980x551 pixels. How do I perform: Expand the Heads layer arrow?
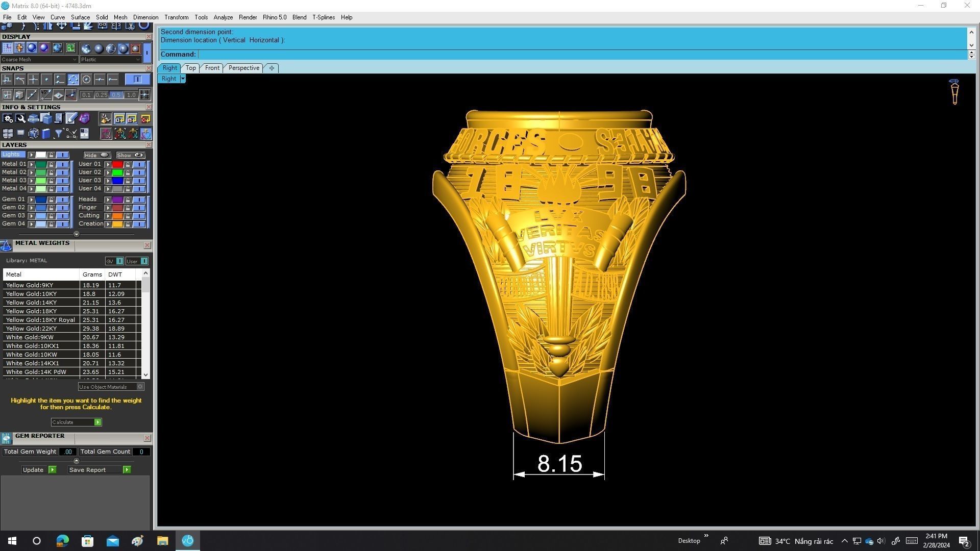click(108, 199)
